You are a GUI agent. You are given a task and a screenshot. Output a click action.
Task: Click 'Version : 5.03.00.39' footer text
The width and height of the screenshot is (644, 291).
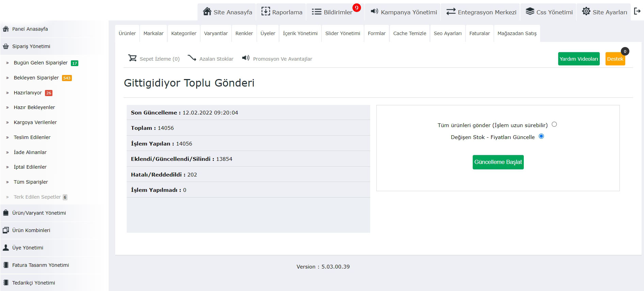(x=323, y=267)
